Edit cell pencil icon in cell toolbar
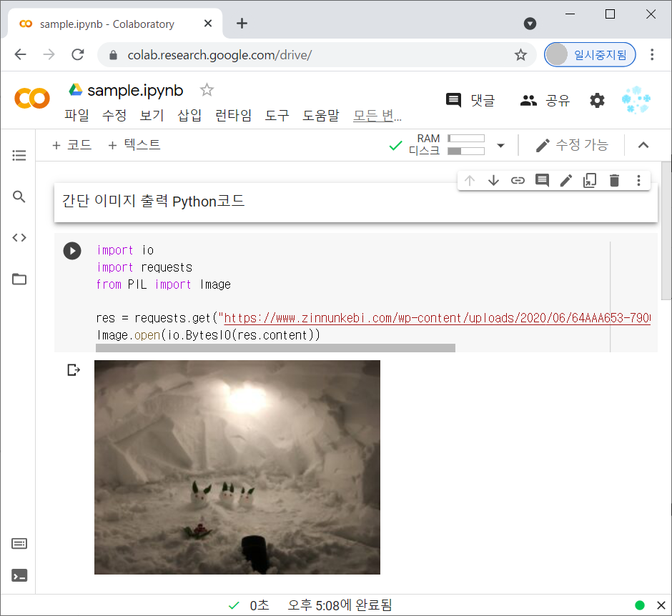Viewport: 672px width, 616px height. [566, 180]
